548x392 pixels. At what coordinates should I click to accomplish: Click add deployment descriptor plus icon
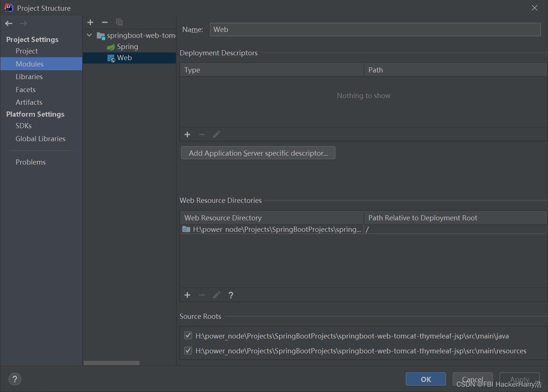pos(187,135)
